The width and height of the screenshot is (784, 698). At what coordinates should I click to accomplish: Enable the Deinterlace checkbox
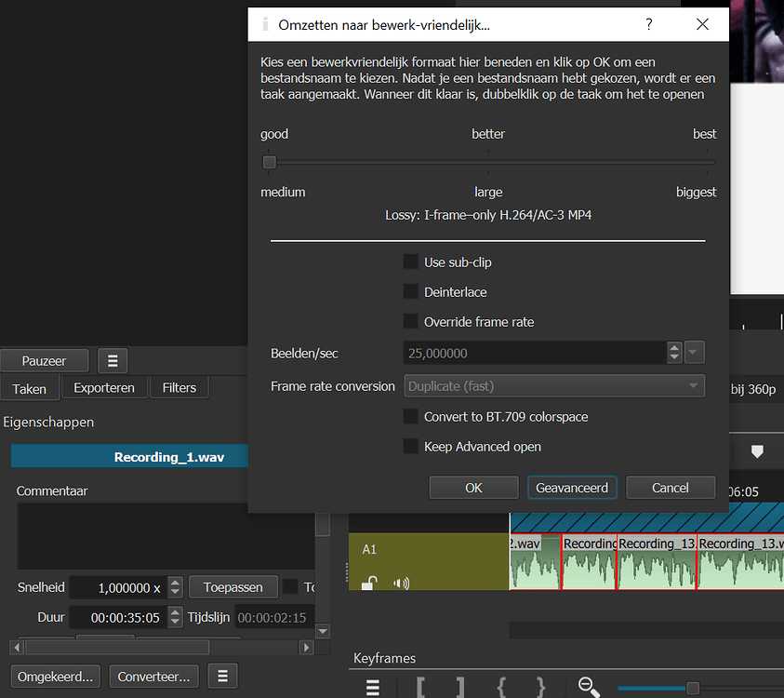(x=411, y=291)
